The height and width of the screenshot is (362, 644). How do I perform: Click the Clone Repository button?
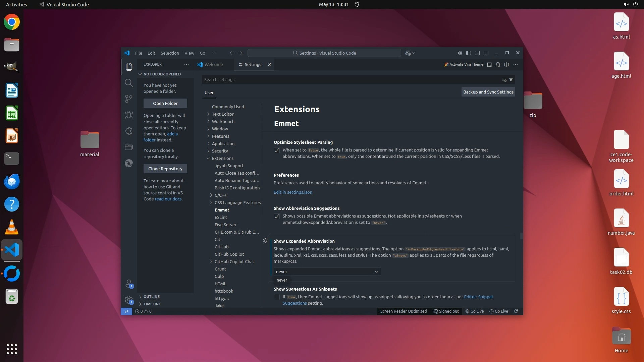click(165, 169)
